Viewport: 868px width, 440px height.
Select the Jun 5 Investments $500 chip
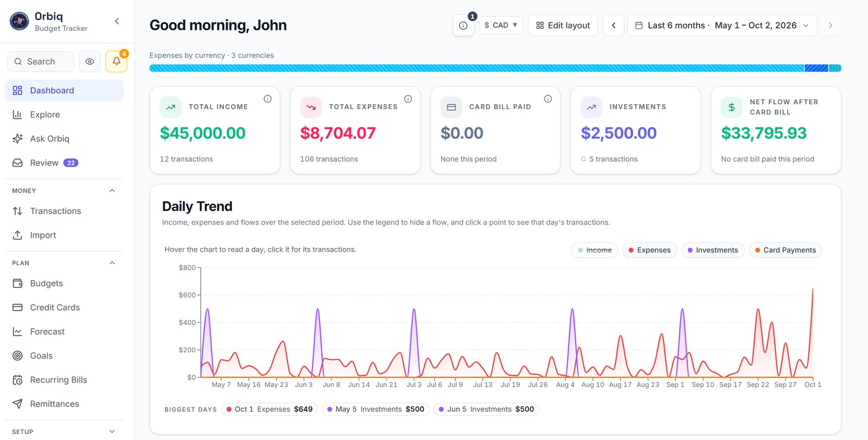tap(486, 409)
